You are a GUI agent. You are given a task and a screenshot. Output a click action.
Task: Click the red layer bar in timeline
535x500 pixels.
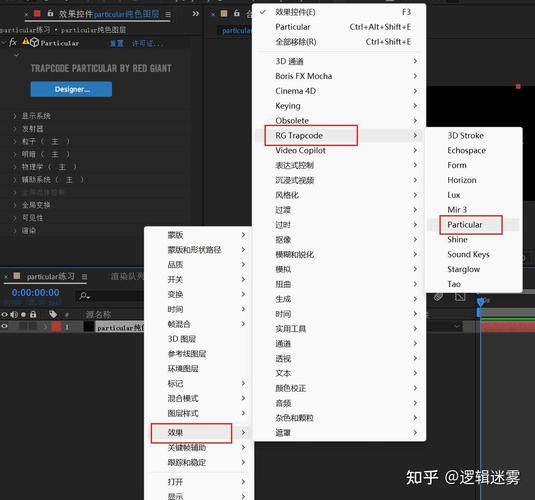pyautogui.click(x=507, y=327)
